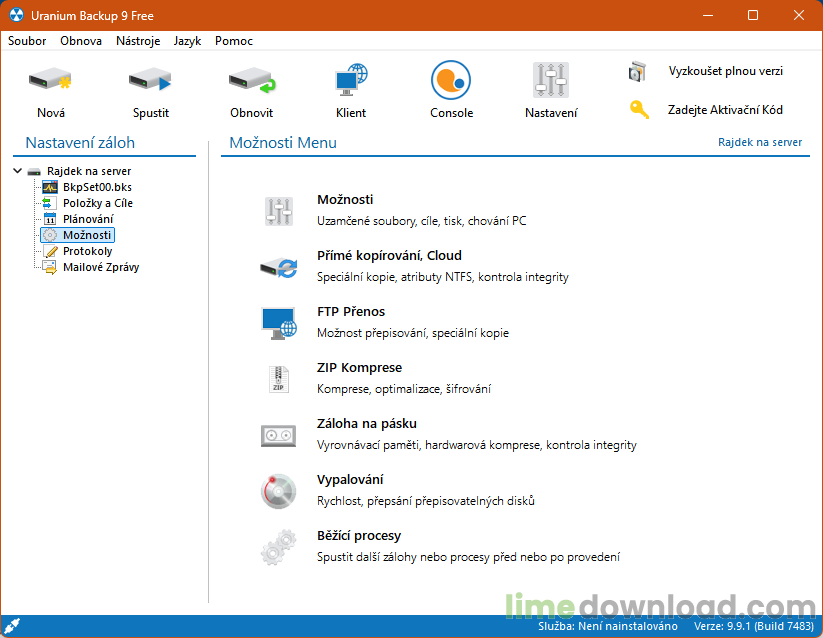Click the Plánování calendar icon in tree
Image resolution: width=823 pixels, height=638 pixels.
tap(50, 219)
